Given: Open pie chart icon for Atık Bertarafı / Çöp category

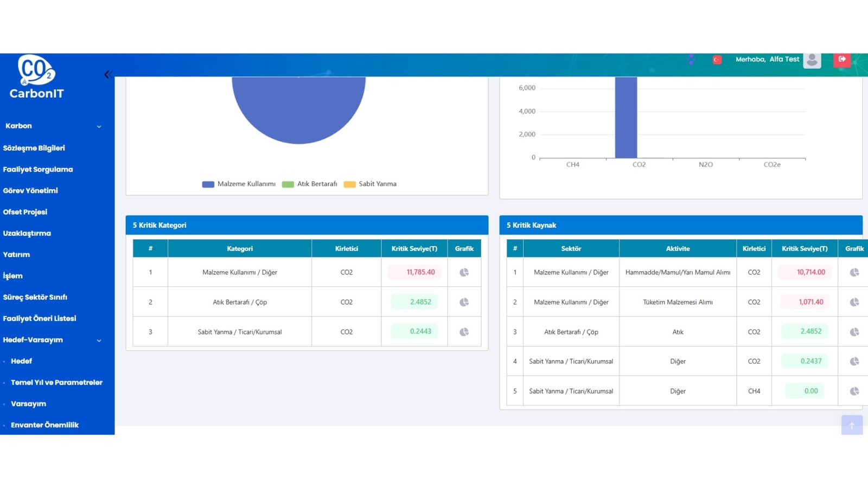Looking at the screenshot, I should pyautogui.click(x=464, y=302).
